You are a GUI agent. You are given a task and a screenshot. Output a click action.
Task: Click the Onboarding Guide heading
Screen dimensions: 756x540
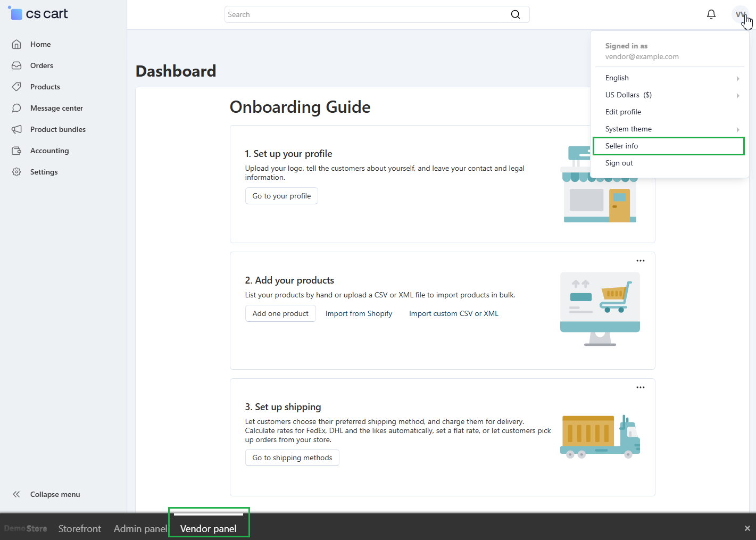click(300, 107)
